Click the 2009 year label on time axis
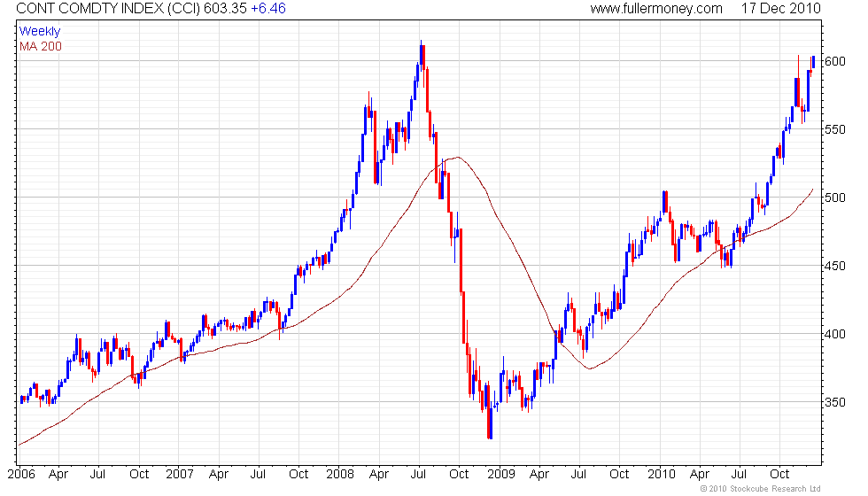868x496 pixels. (501, 475)
